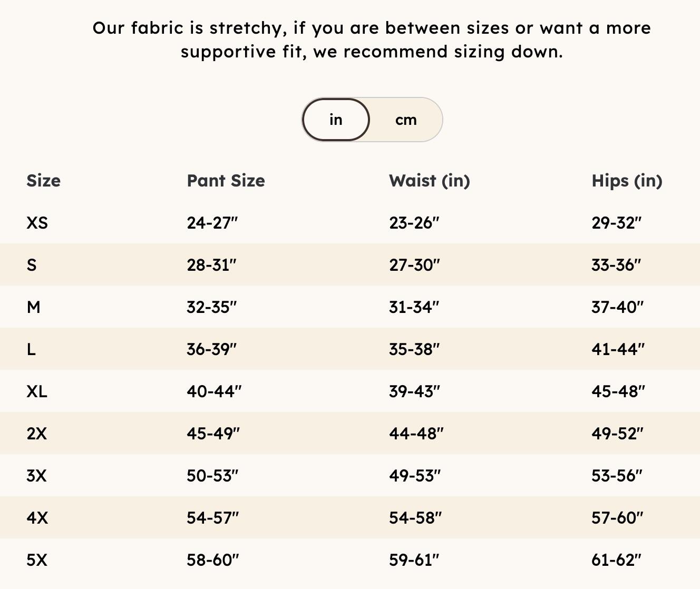The height and width of the screenshot is (589, 700).
Task: Select the 5X size row label
Action: tap(37, 560)
